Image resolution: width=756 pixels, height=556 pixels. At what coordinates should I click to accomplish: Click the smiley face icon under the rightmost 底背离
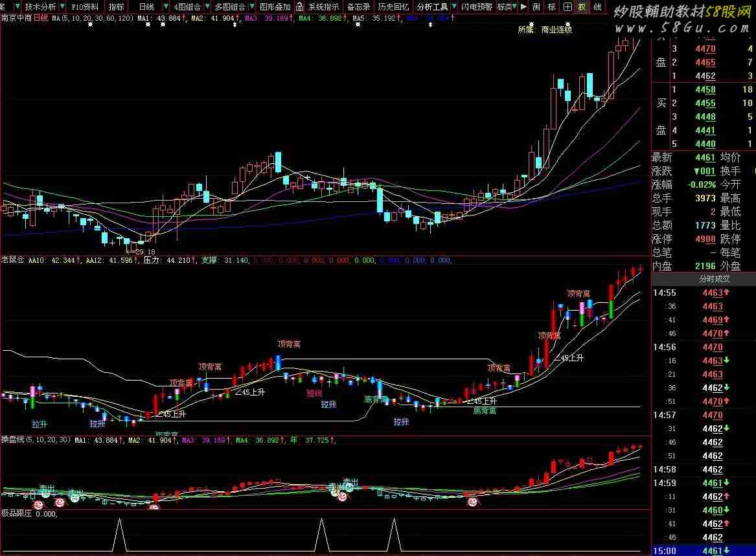point(472,502)
